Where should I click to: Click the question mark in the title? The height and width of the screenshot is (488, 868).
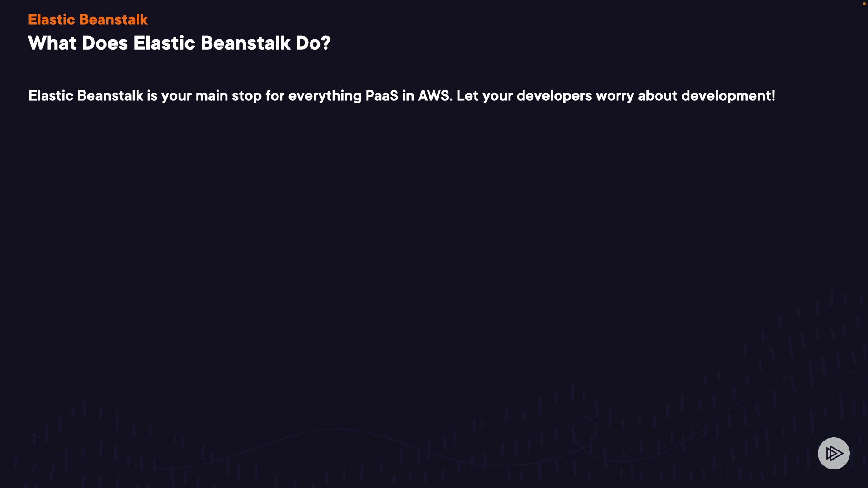[x=325, y=43]
